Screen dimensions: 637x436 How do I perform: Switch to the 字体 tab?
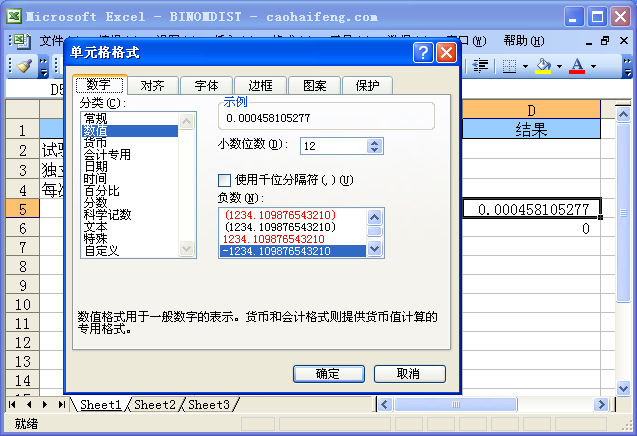[x=206, y=85]
